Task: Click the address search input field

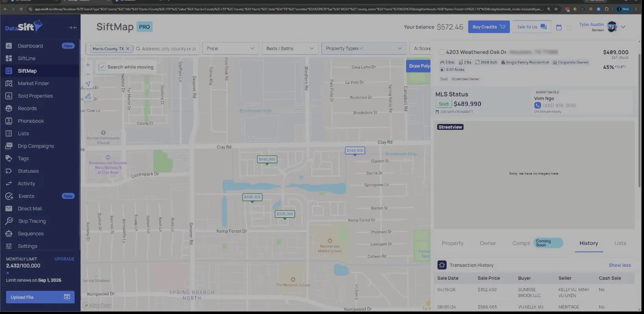Action: (x=169, y=49)
